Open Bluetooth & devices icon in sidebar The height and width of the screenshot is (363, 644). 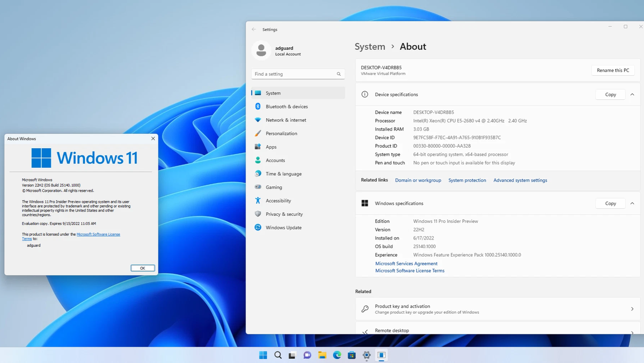tap(258, 106)
